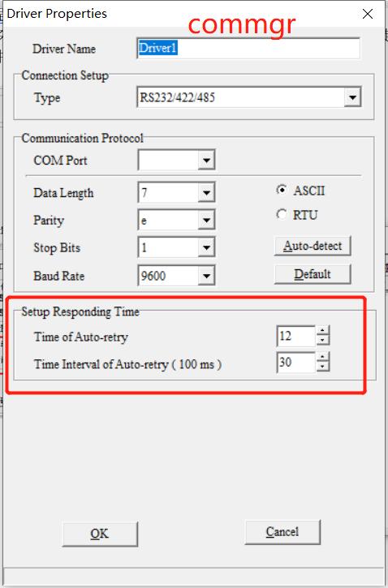Open the Stop Bits dropdown
The width and height of the screenshot is (388, 588).
(206, 247)
